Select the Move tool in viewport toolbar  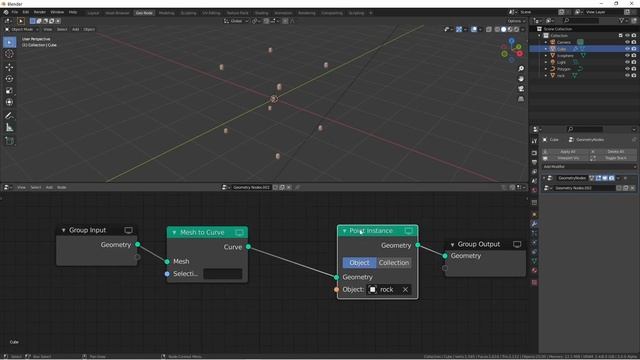[9, 67]
